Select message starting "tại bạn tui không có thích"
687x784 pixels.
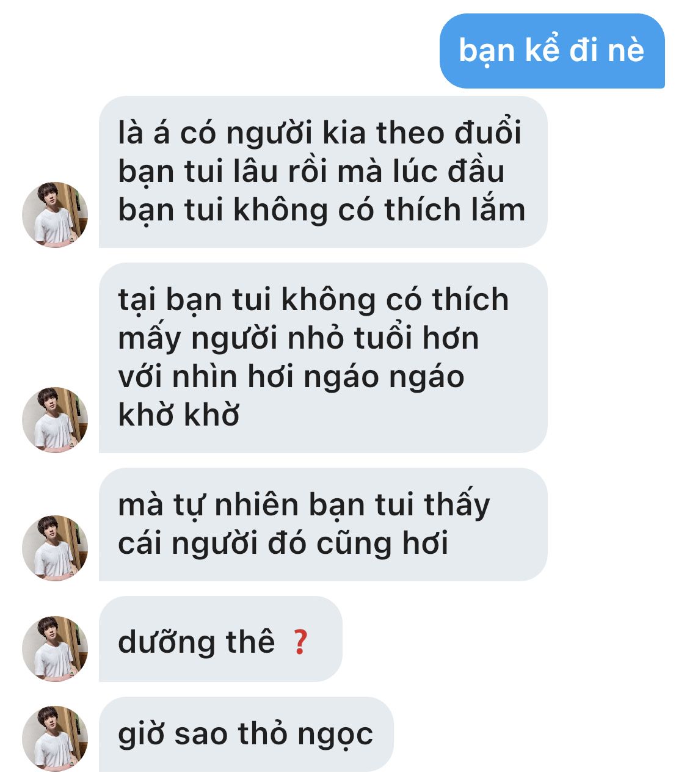323,358
